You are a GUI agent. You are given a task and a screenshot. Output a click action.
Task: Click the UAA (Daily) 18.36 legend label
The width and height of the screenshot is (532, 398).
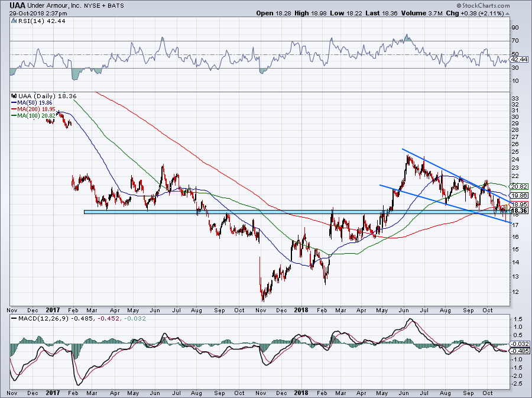coord(47,96)
